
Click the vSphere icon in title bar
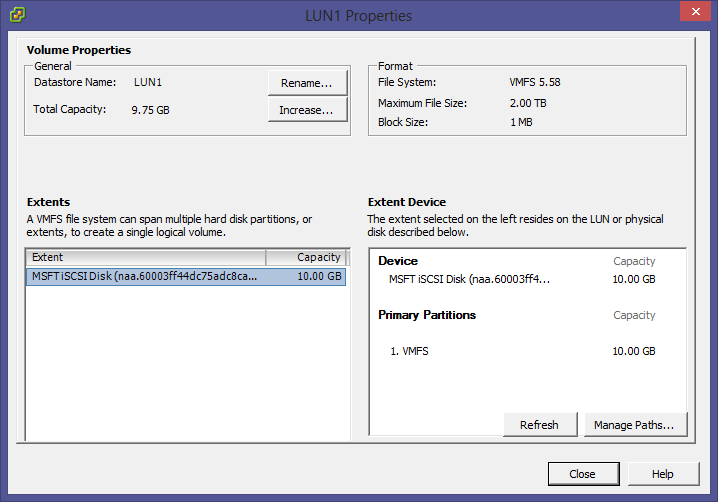[x=17, y=15]
